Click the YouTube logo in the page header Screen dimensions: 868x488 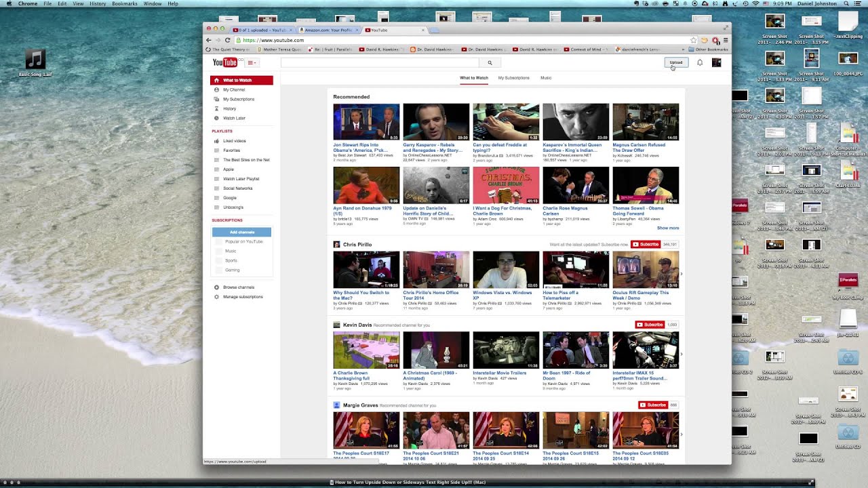pyautogui.click(x=225, y=62)
